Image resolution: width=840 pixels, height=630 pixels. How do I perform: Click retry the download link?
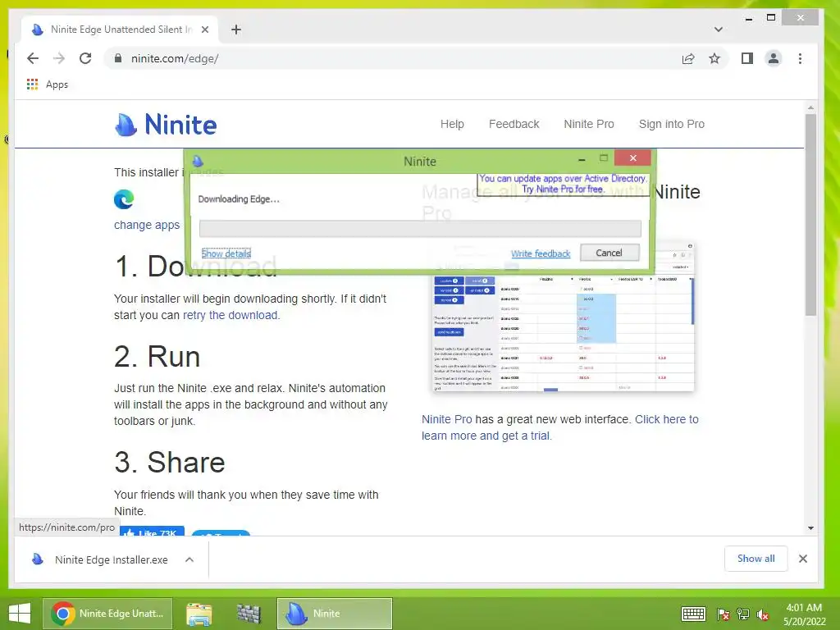231,315
